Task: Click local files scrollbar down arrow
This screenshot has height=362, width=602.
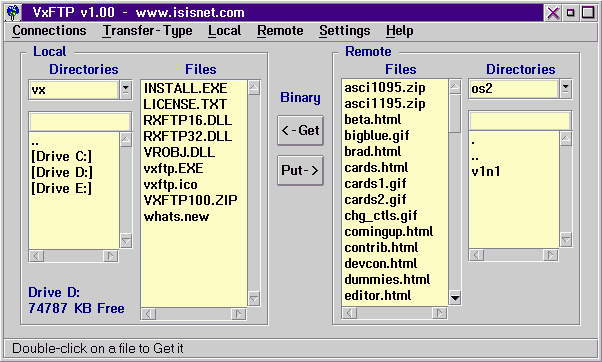Action: coord(254,299)
